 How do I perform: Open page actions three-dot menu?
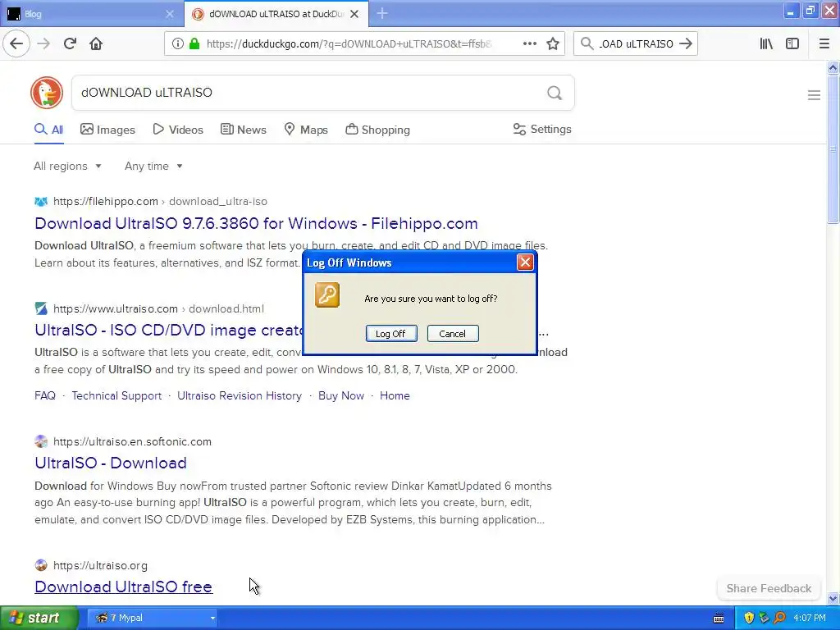point(529,43)
